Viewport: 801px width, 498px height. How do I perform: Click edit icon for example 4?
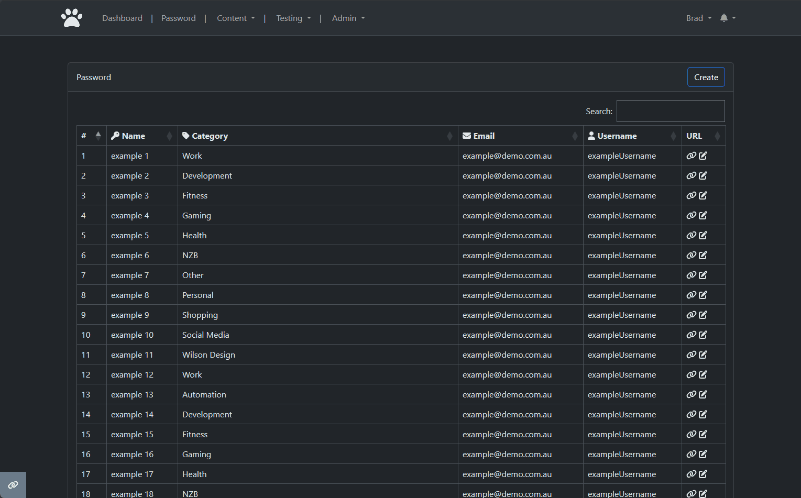pos(703,216)
